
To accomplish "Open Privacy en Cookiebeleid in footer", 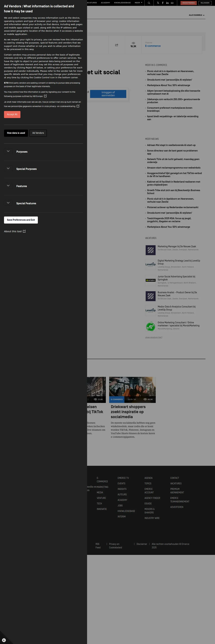I will click(115, 546).
